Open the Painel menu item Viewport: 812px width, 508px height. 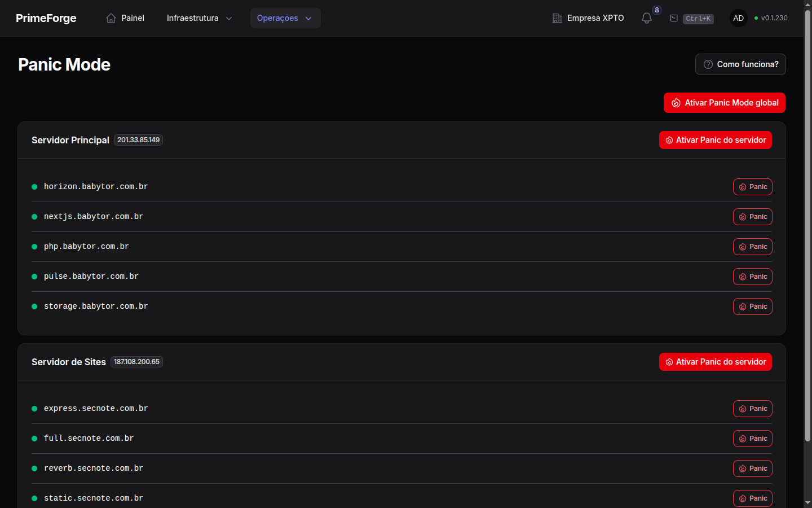(125, 18)
